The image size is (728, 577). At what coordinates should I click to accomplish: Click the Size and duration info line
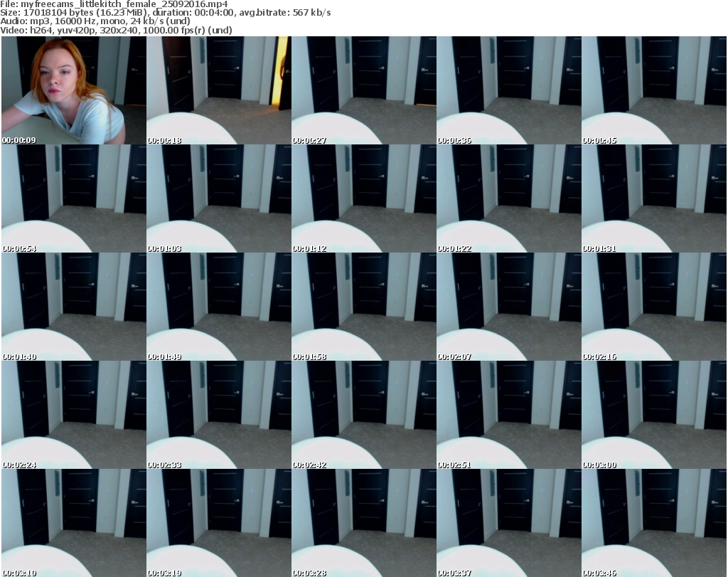(x=165, y=13)
